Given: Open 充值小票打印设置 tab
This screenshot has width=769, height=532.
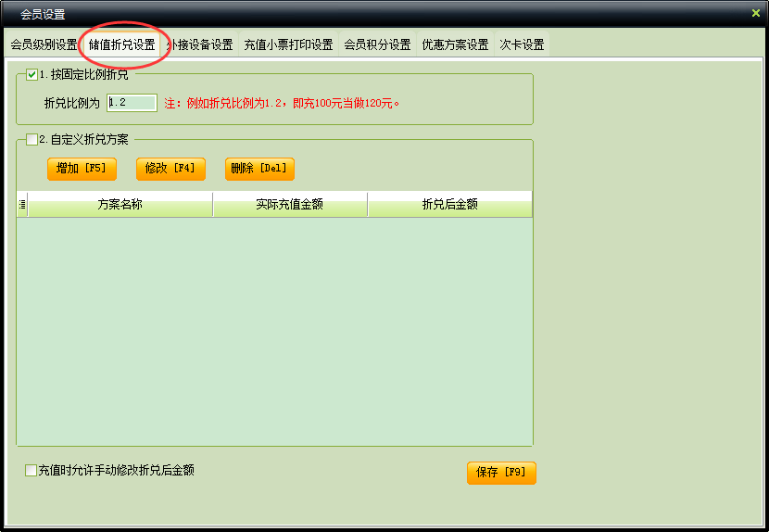Looking at the screenshot, I should click(288, 44).
